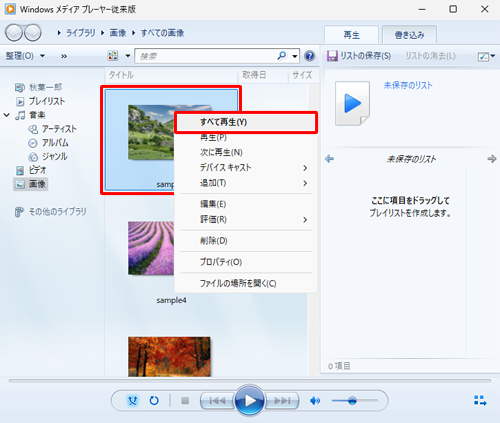Screen dimensions: 500x423
Task: Choose 削除(D) from context menu
Action: 246,241
